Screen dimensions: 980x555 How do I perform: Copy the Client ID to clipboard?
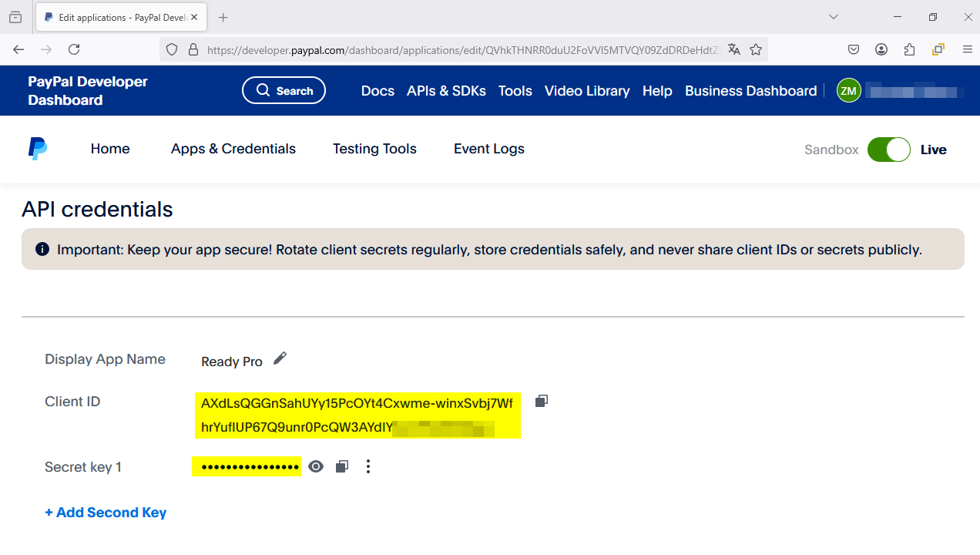[x=542, y=401]
